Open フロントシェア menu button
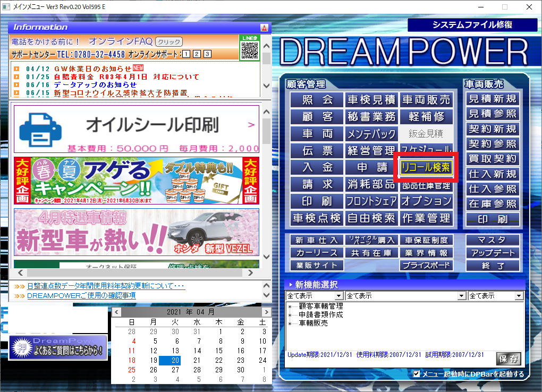Screen dimensions: 542x392 371,201
